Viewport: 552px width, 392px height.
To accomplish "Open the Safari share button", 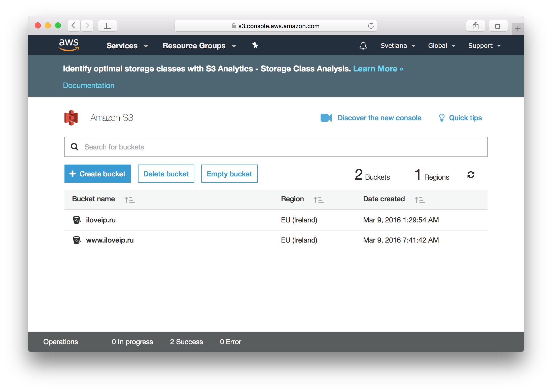I will pyautogui.click(x=476, y=25).
